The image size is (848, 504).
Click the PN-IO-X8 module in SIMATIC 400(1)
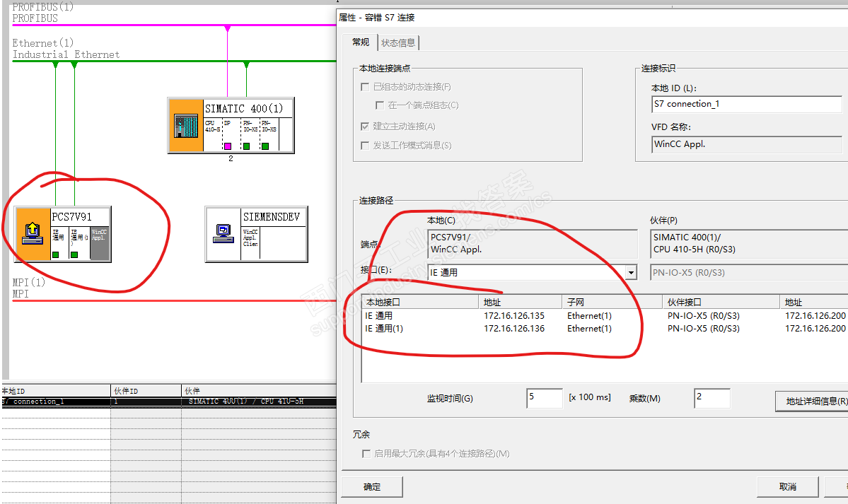(x=269, y=134)
